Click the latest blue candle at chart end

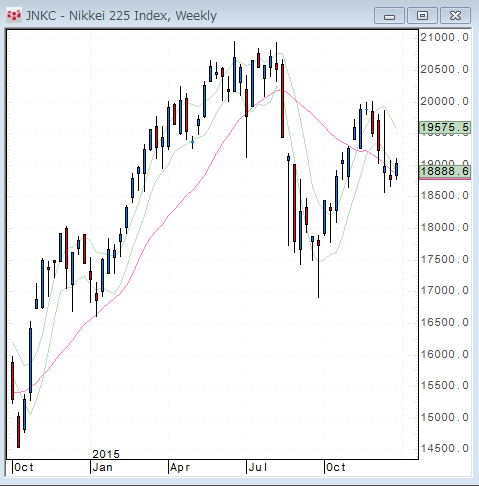pyautogui.click(x=396, y=169)
